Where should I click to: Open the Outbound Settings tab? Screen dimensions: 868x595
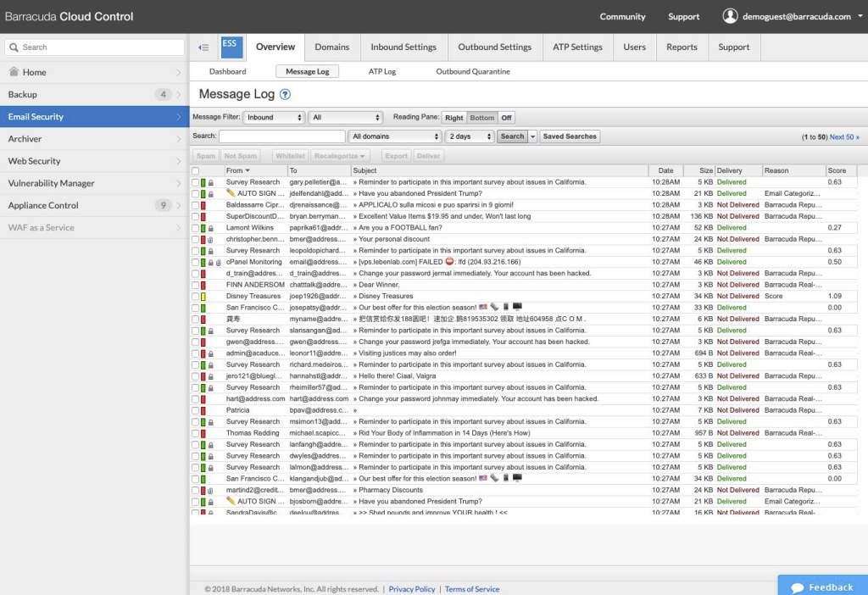click(x=494, y=47)
